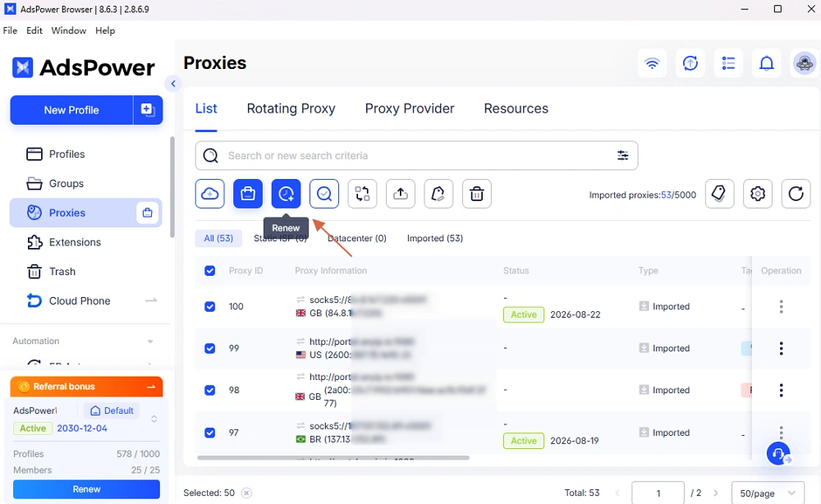821x504 pixels.
Task: Uncheck the checkbox for proxy 97
Action: [x=210, y=433]
